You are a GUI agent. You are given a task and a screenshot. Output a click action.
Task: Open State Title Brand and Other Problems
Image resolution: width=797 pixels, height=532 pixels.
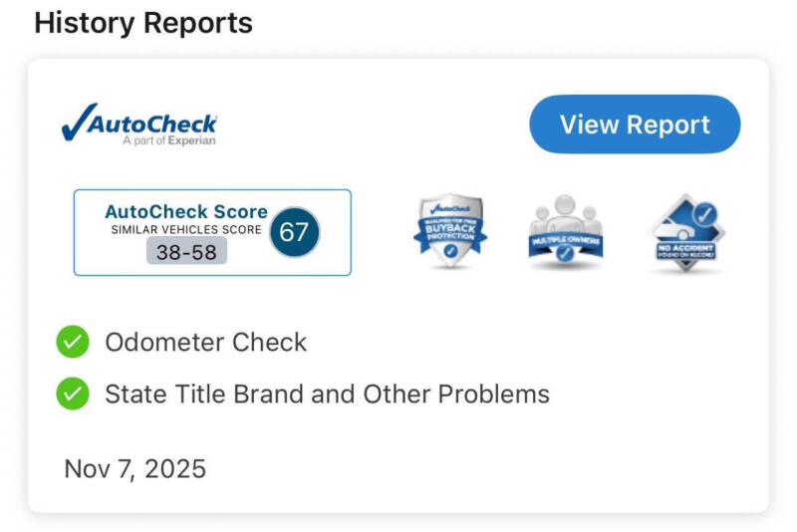[327, 394]
